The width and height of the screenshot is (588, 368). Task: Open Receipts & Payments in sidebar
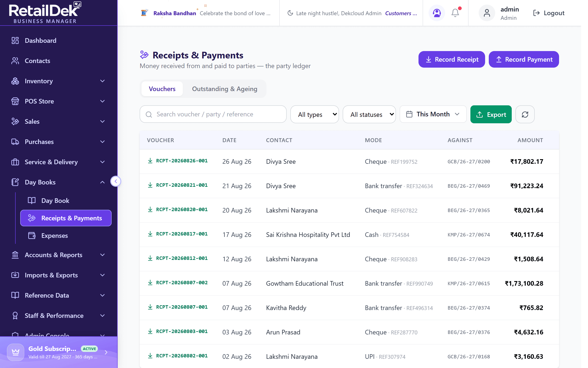point(66,218)
